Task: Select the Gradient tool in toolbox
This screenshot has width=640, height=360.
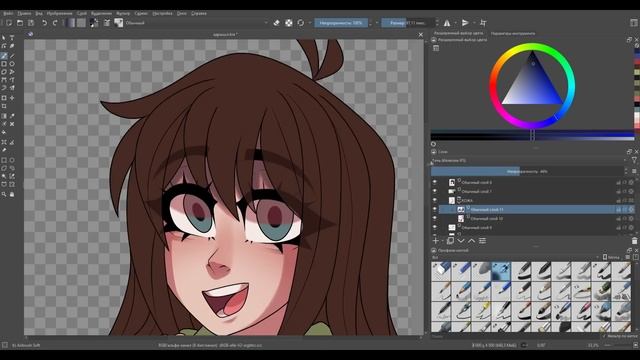Action: coord(4,116)
